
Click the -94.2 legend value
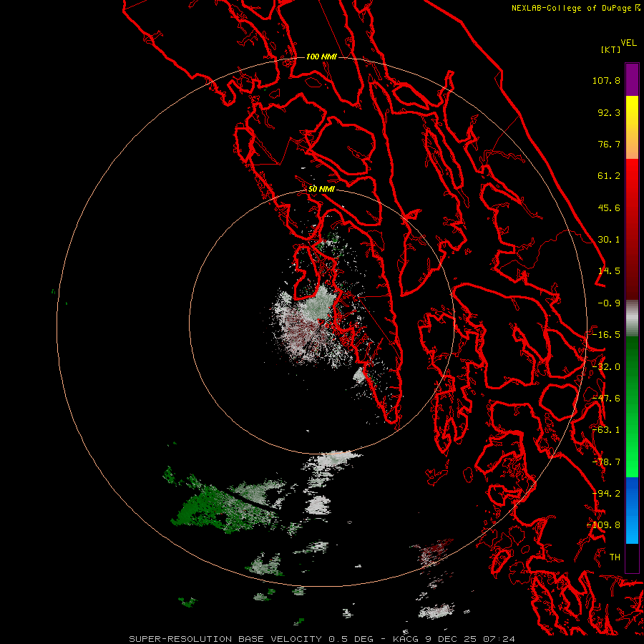(606, 494)
